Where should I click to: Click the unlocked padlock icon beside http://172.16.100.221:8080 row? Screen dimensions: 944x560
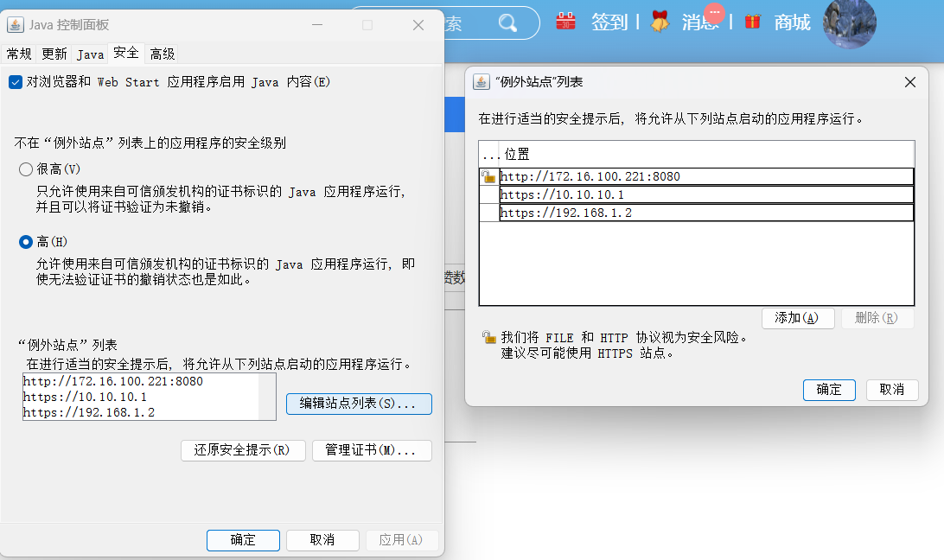coord(488,176)
